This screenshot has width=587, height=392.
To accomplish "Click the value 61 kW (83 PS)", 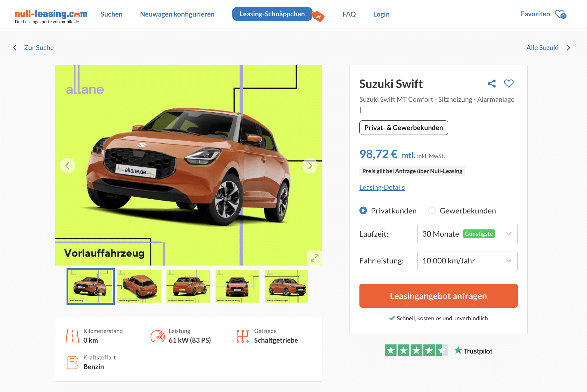I will [x=190, y=340].
